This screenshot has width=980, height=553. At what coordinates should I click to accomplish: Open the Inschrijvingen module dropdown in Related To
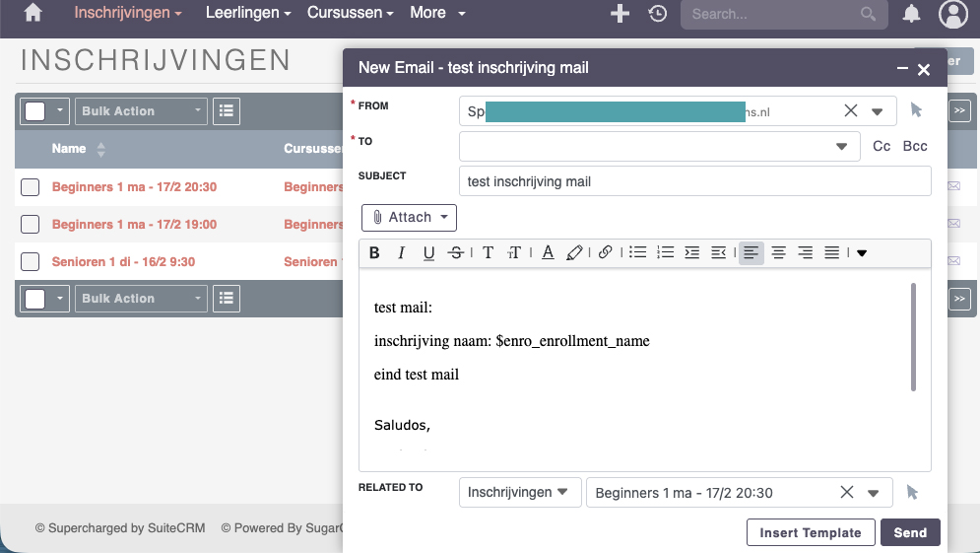[x=519, y=492]
